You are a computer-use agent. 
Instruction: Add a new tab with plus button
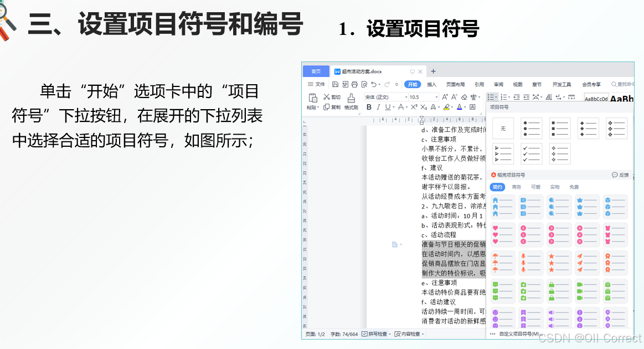433,71
